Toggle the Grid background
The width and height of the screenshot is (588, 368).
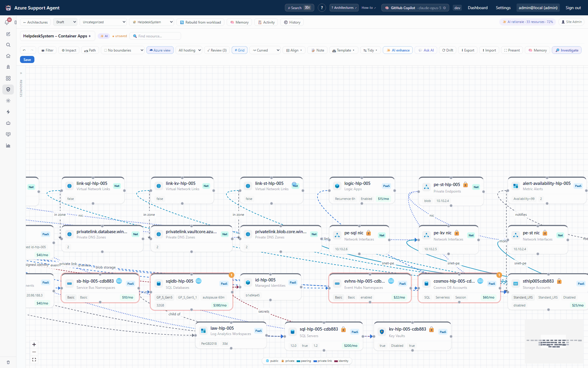pyautogui.click(x=240, y=50)
